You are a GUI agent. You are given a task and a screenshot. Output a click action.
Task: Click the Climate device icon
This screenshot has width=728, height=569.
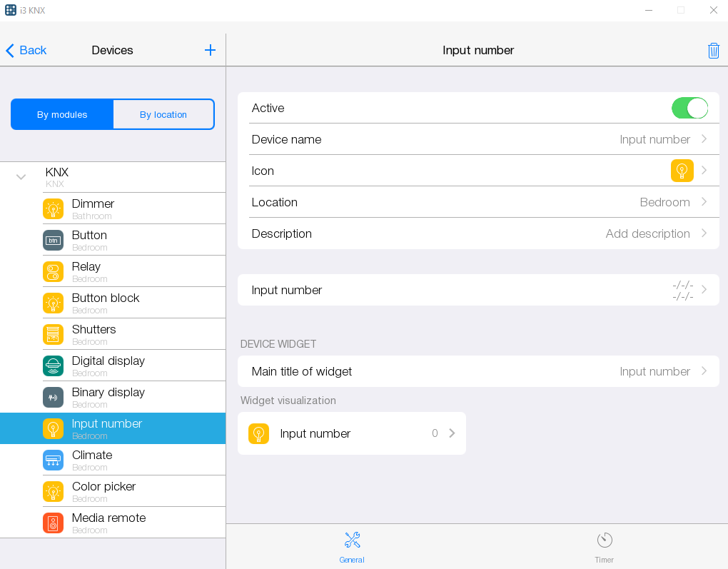pyautogui.click(x=53, y=460)
